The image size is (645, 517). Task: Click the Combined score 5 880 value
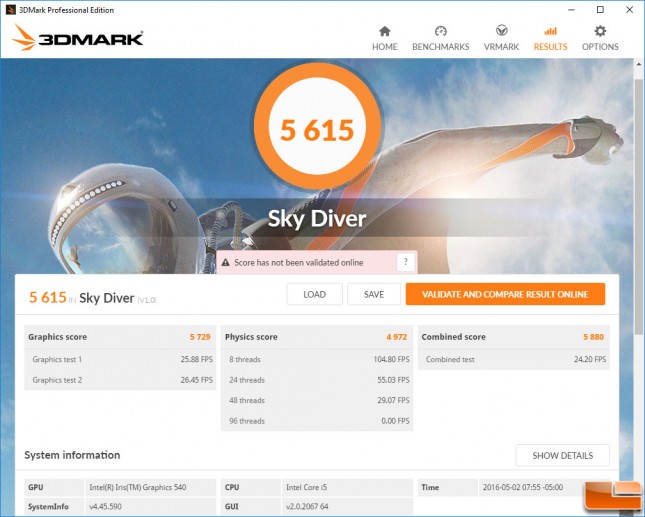coord(594,337)
